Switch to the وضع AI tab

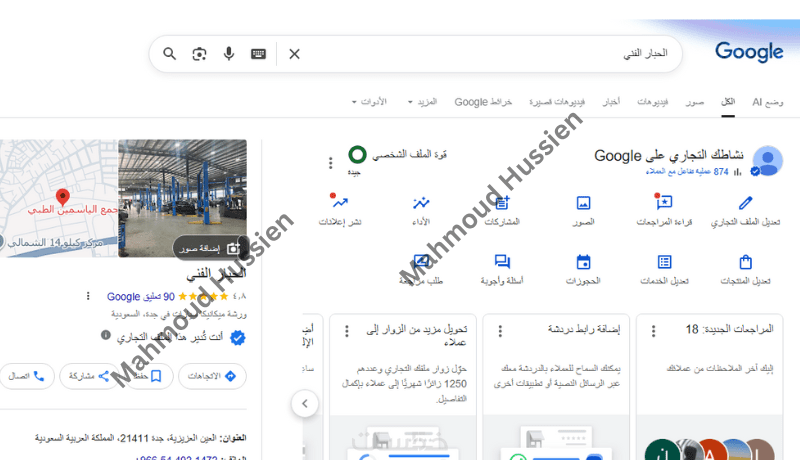tap(767, 102)
